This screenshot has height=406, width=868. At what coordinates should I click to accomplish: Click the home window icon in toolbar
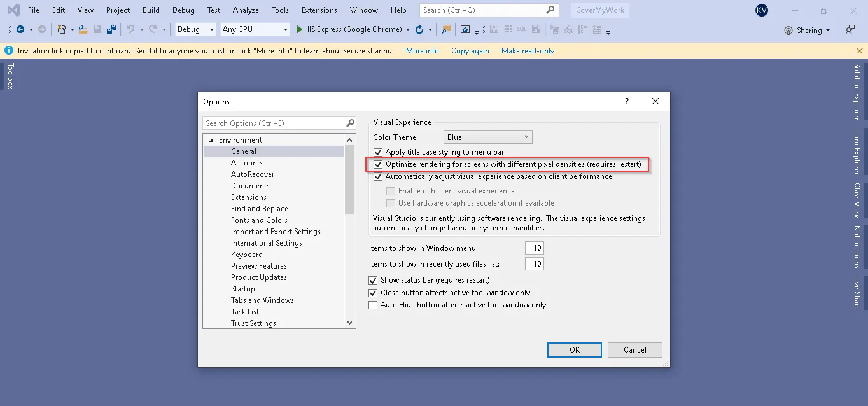point(465,29)
